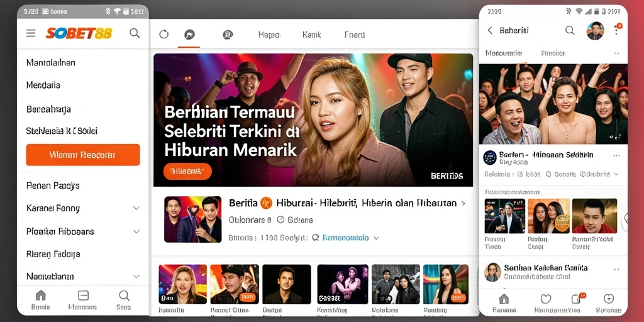The image size is (644, 322).
Task: Tap the search icon in Beheriti header
Action: pos(570,30)
